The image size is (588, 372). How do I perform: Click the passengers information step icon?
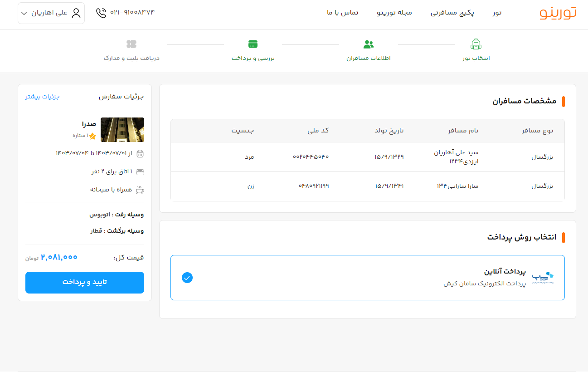click(x=369, y=44)
